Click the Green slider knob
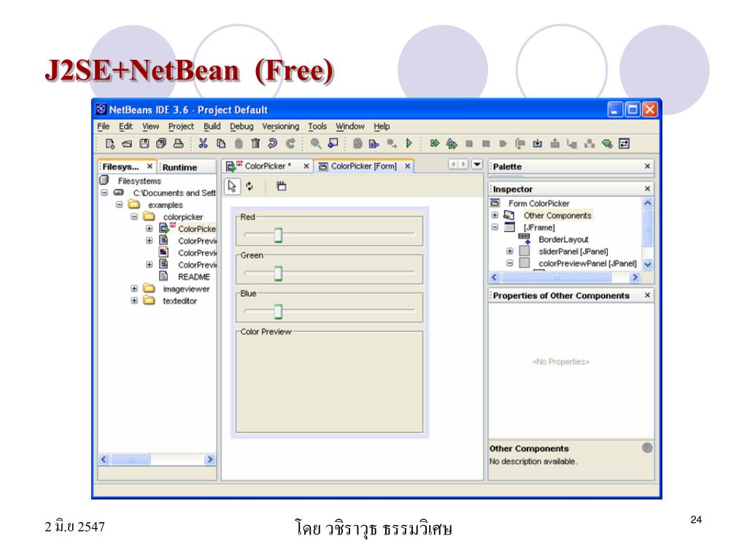747x560 pixels. pos(278,273)
